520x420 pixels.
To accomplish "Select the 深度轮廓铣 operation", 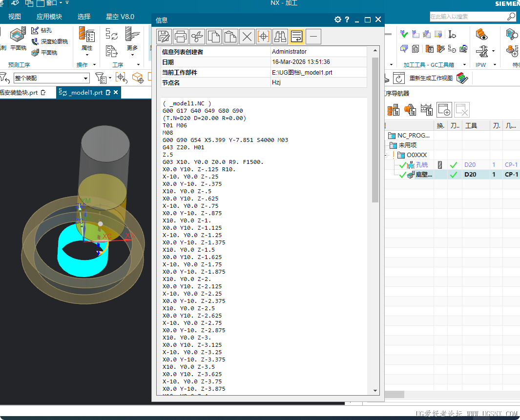I will (x=55, y=41).
